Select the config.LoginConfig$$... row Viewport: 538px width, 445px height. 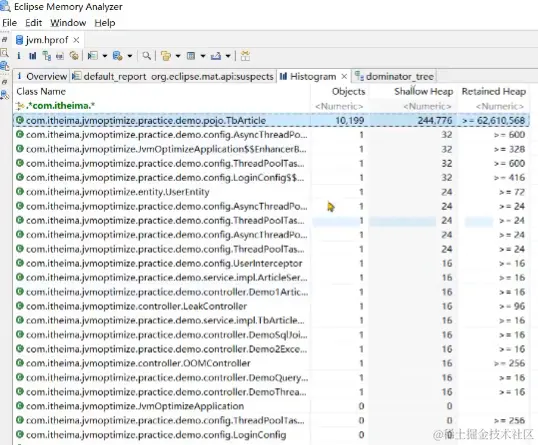[x=271, y=177]
